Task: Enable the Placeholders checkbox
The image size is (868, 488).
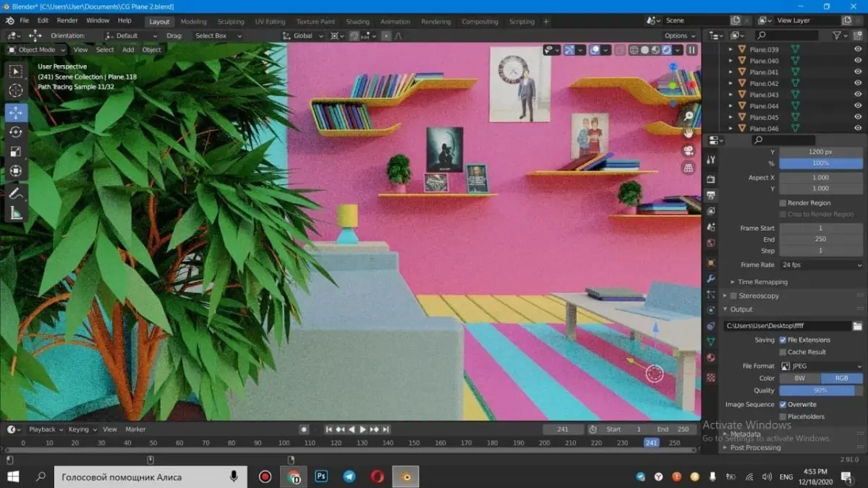Action: [783, 416]
